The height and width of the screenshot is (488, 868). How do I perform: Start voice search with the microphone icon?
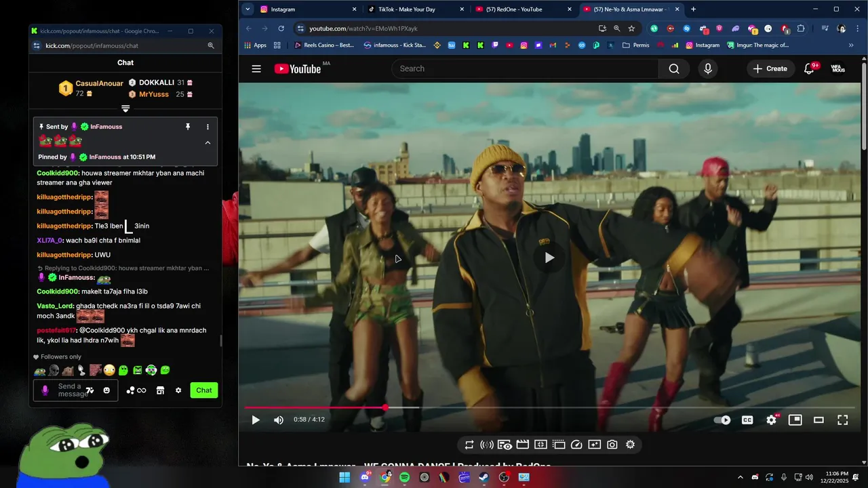pos(708,68)
